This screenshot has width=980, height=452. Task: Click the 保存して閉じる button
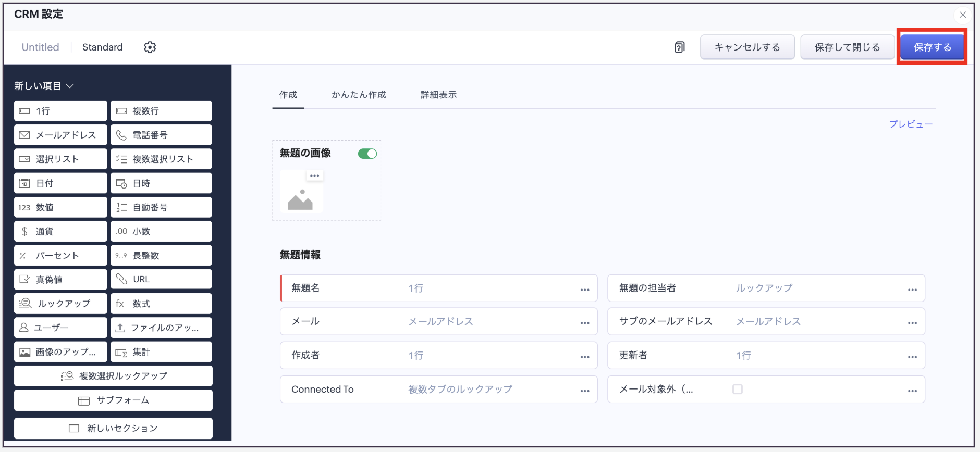847,47
